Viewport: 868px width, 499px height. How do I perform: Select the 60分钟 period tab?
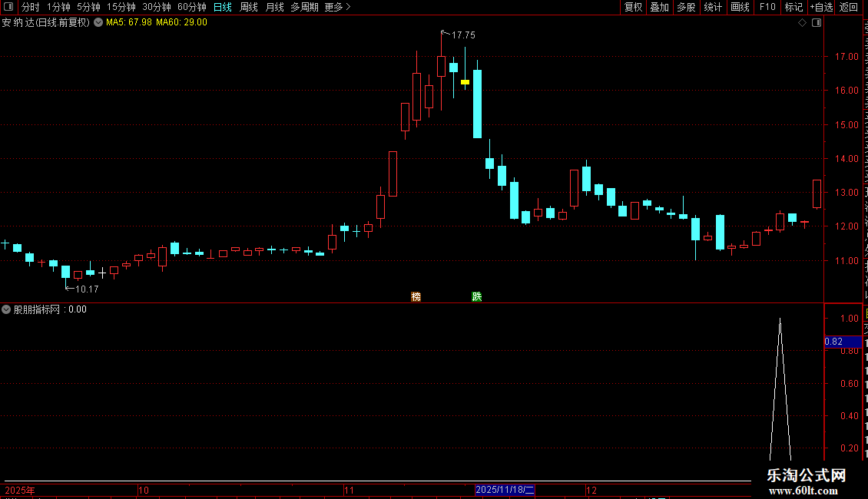click(191, 7)
